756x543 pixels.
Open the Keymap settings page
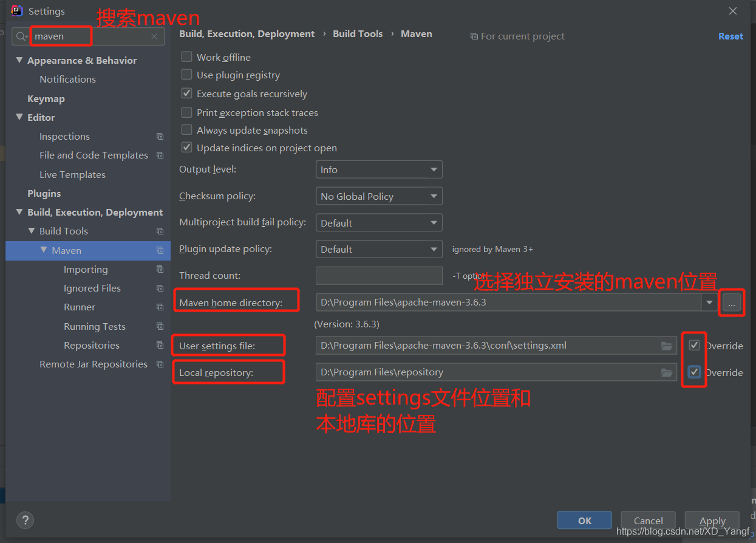(46, 98)
